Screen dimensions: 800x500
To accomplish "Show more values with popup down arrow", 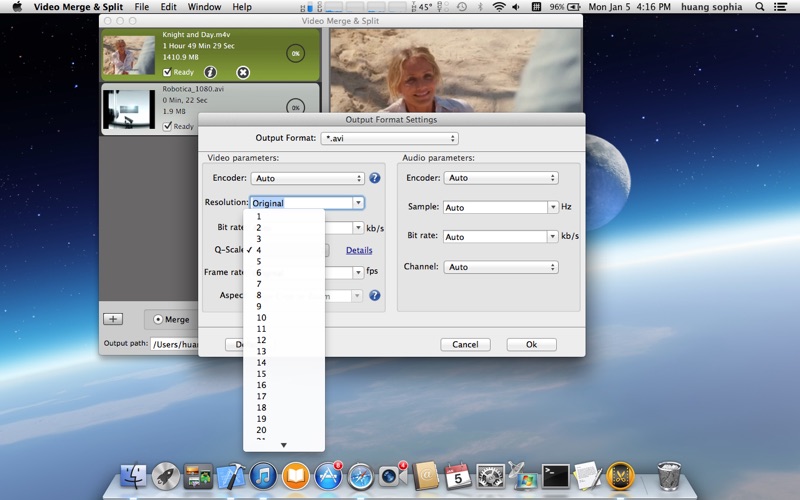I will (284, 445).
